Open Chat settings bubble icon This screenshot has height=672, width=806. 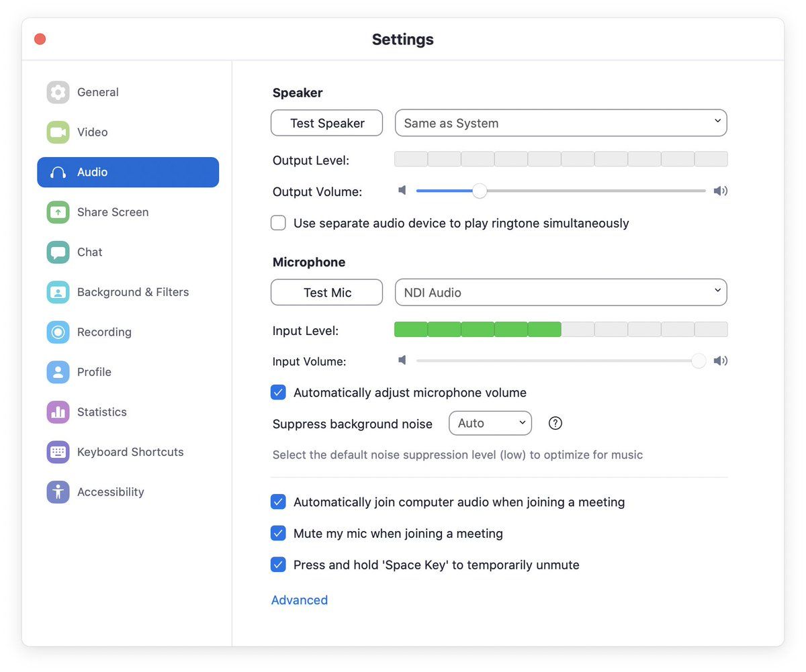point(58,252)
